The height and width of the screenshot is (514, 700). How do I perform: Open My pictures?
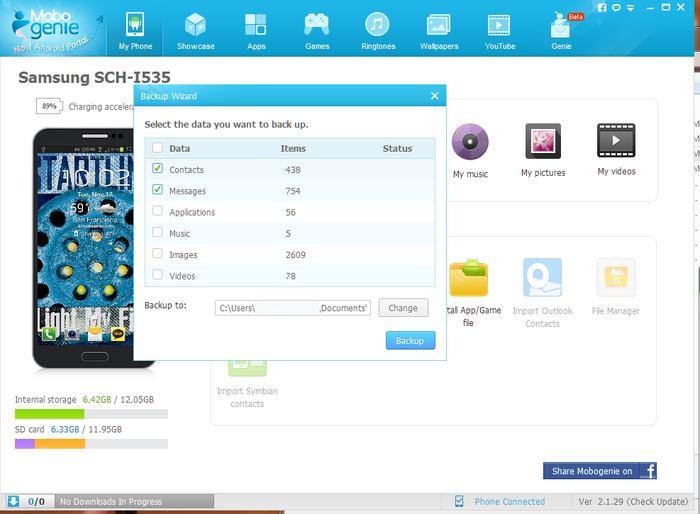pos(543,150)
